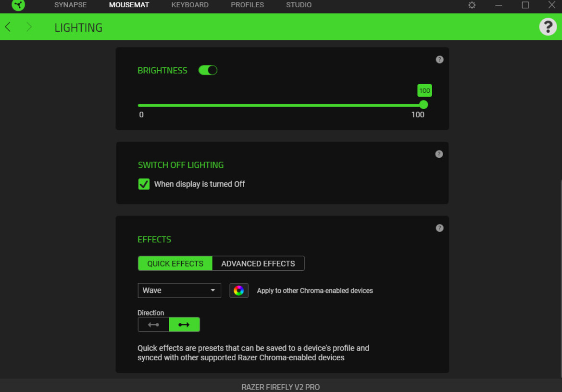Click the Direction label
This screenshot has height=392, width=562.
pyautogui.click(x=151, y=313)
